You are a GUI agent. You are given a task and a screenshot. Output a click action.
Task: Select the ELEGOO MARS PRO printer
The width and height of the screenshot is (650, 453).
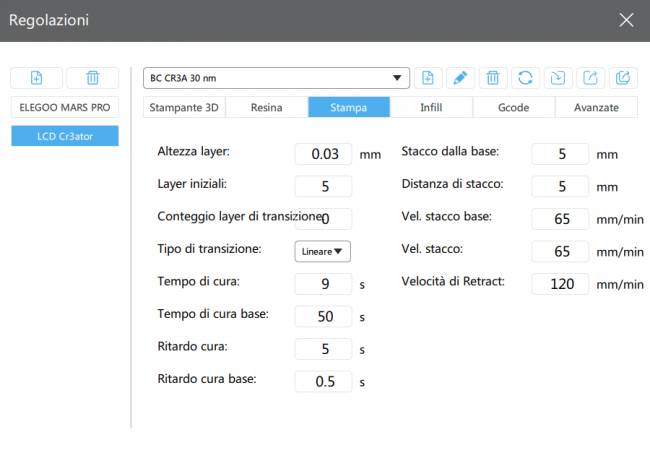(65, 106)
